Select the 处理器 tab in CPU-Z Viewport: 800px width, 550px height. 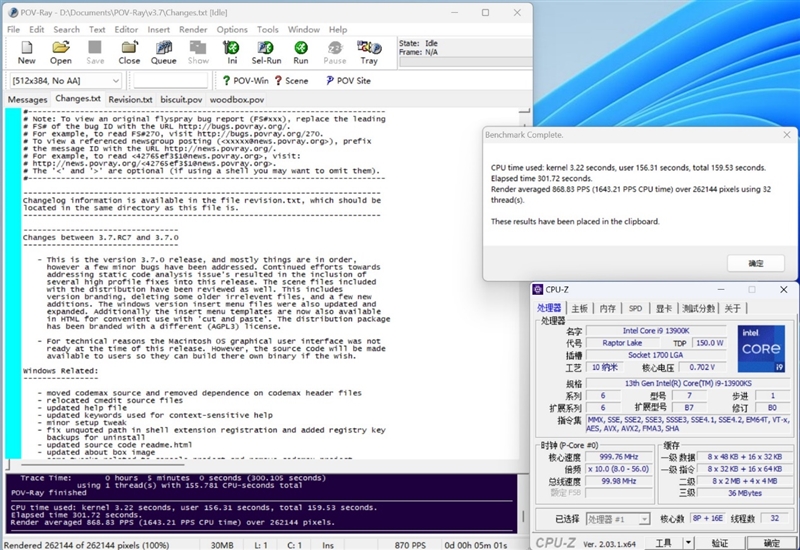pos(549,308)
